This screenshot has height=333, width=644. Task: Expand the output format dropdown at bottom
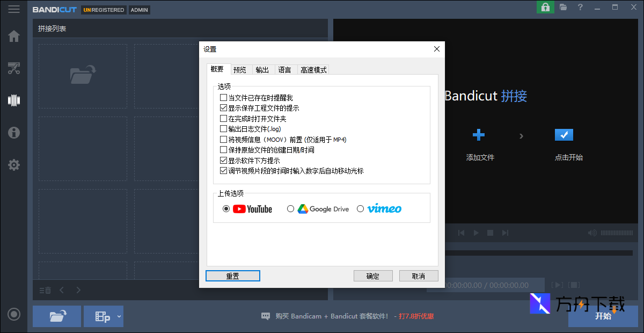click(x=119, y=316)
